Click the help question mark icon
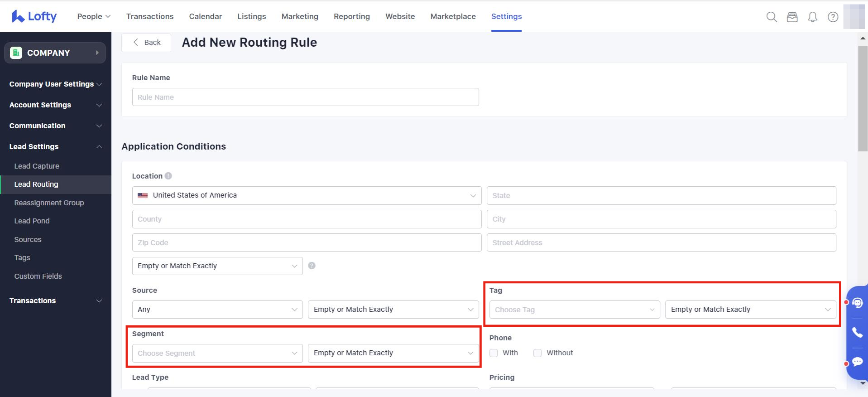The height and width of the screenshot is (397, 868). (x=833, y=17)
